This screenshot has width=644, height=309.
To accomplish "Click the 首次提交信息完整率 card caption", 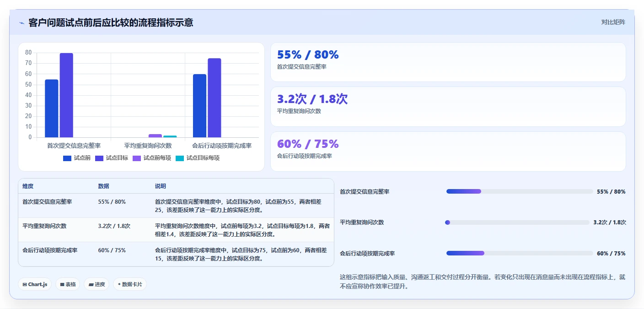I will [x=301, y=67].
